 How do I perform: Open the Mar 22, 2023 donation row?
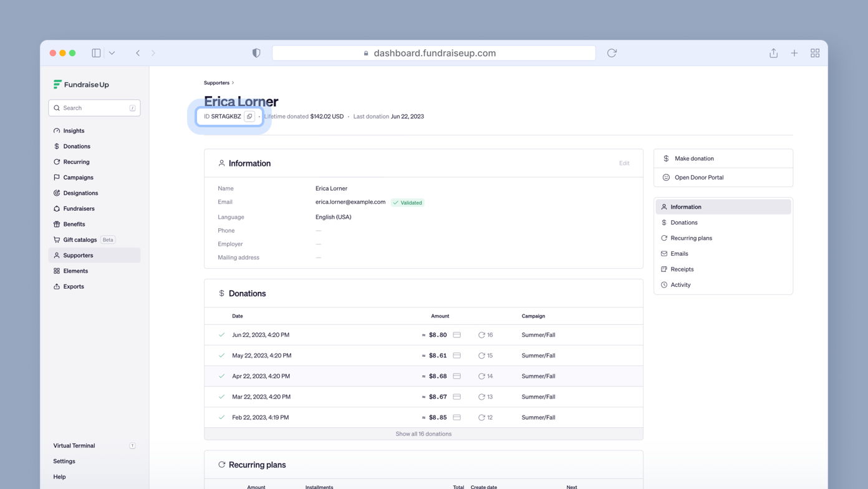[423, 397]
